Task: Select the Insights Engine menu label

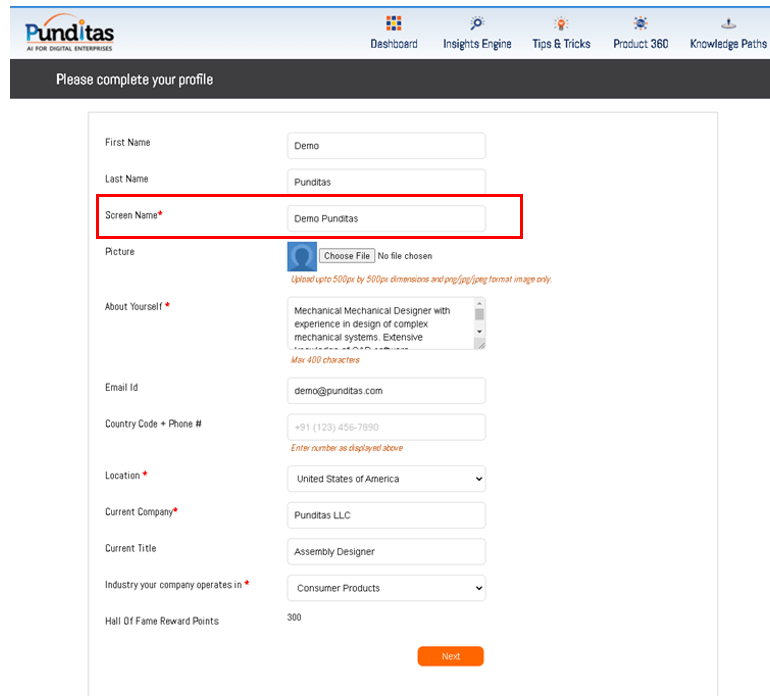Action: (x=477, y=44)
